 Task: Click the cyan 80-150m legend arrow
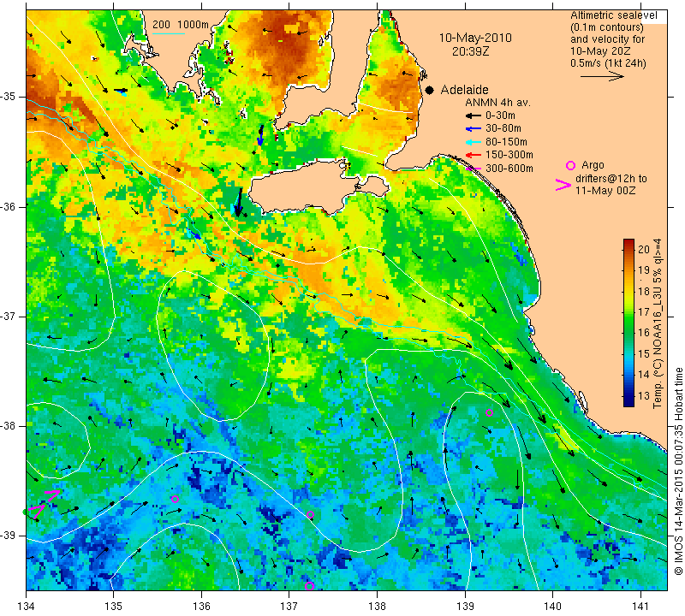pos(474,142)
